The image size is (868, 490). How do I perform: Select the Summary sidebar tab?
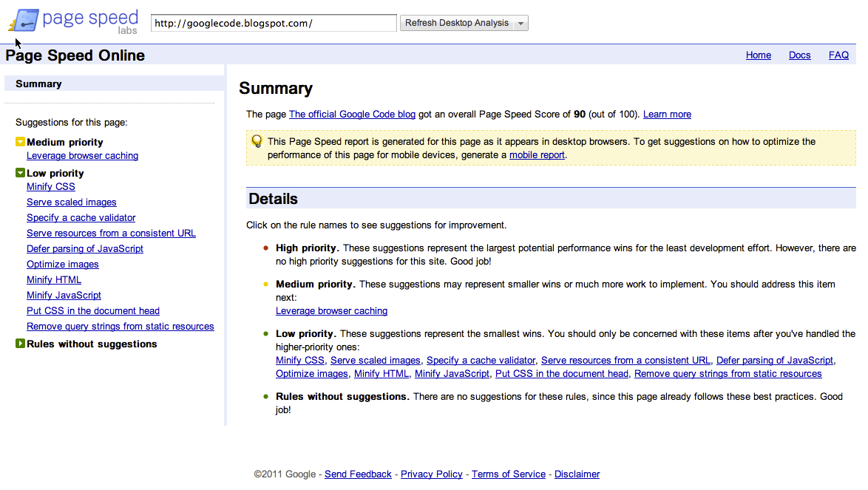114,84
